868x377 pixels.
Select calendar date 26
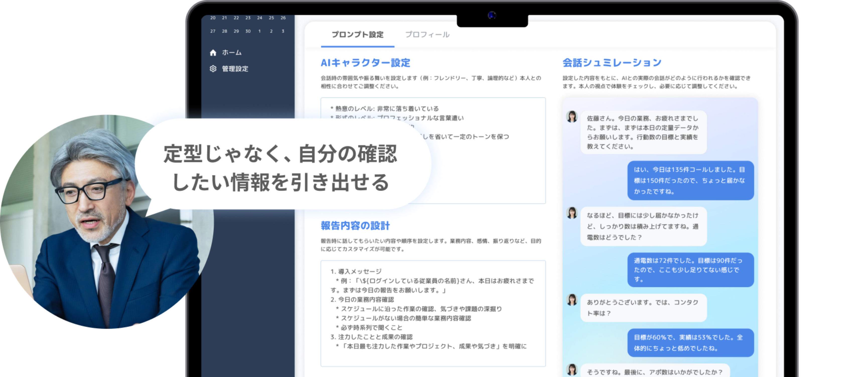[x=283, y=18]
